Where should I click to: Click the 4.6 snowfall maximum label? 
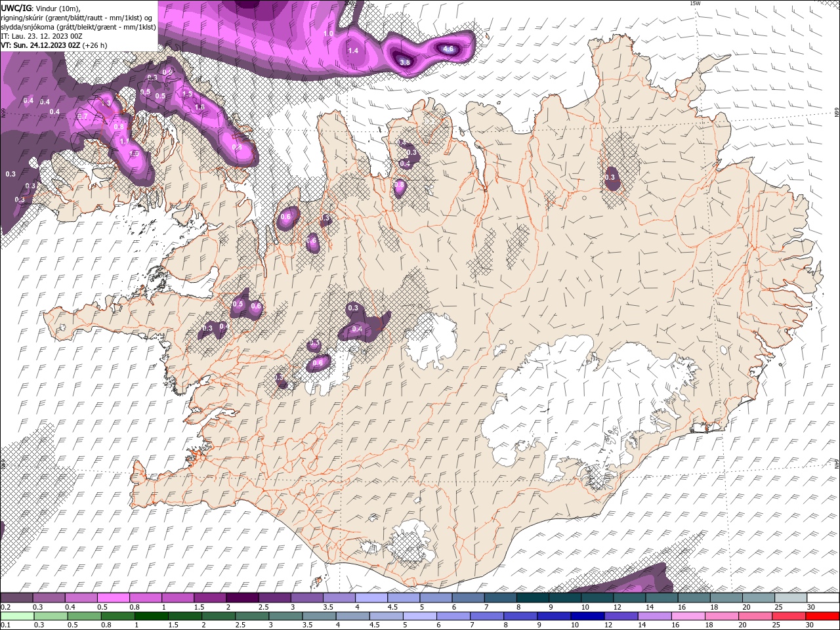pyautogui.click(x=449, y=49)
